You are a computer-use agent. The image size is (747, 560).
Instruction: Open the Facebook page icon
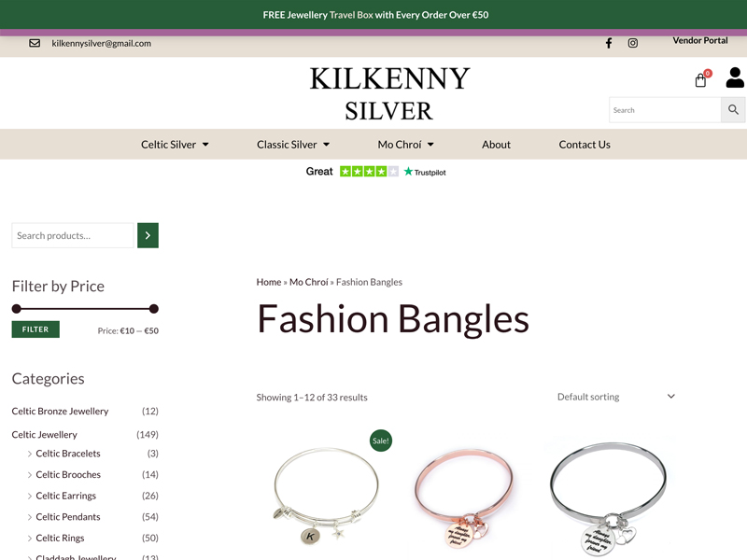609,43
